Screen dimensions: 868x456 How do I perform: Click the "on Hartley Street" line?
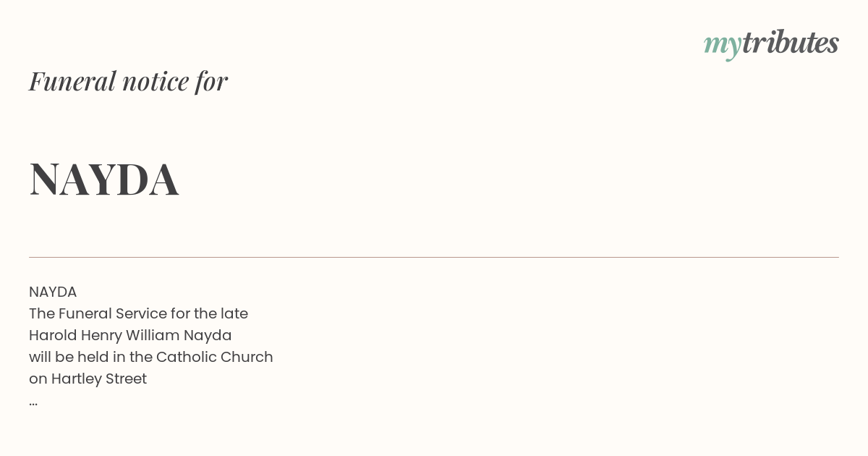coord(88,379)
